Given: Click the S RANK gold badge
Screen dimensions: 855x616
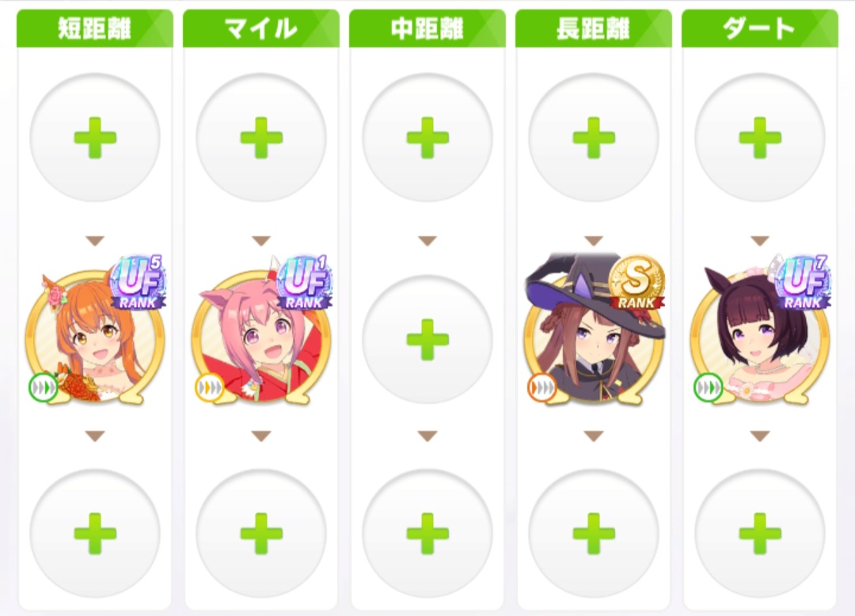Looking at the screenshot, I should tap(636, 283).
